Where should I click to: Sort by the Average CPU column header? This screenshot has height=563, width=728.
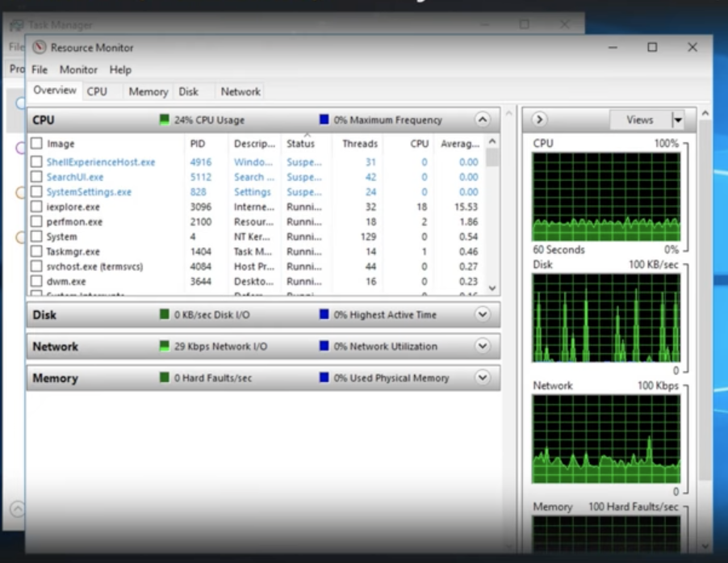[x=460, y=144]
